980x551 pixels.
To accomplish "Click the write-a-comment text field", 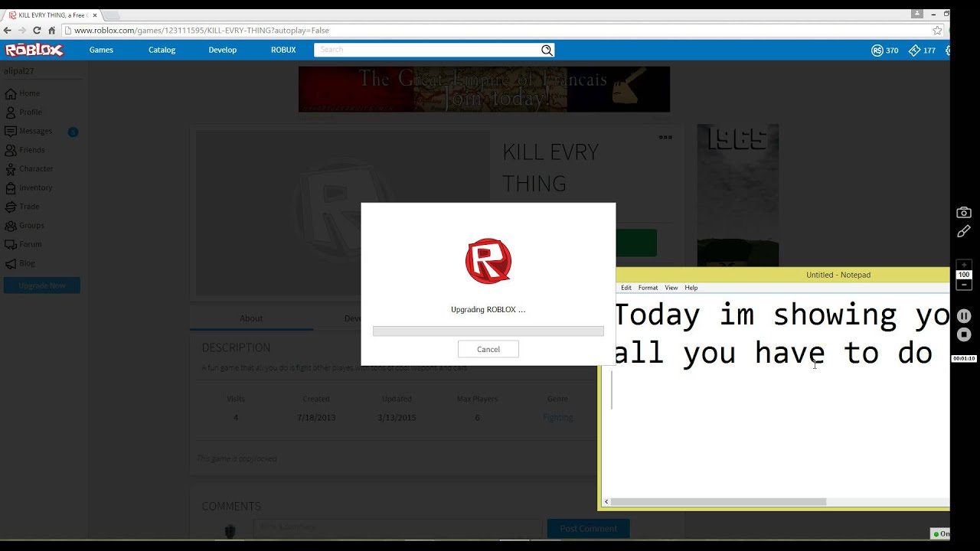I will [x=397, y=528].
